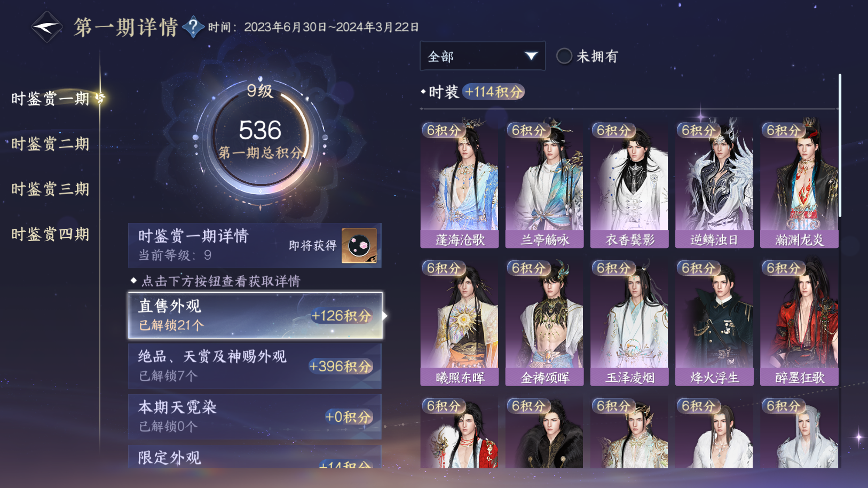Click the outfit list scrollbar

tap(840, 145)
